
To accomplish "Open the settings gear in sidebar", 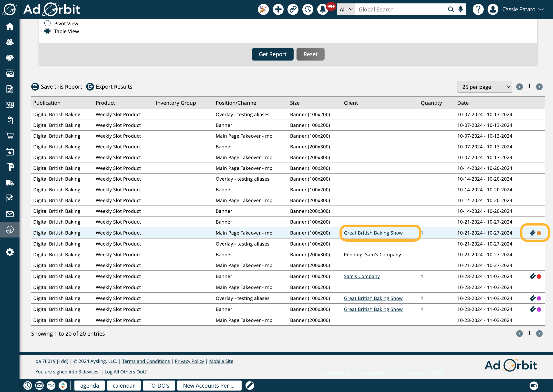I will click(10, 252).
